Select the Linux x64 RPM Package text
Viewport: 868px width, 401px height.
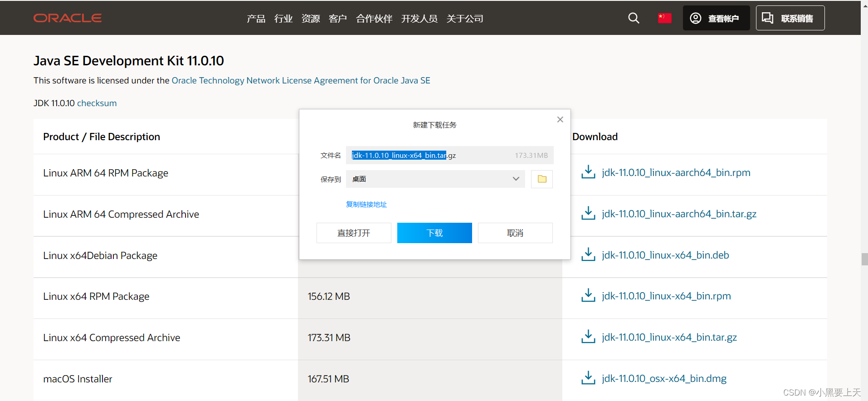[x=96, y=296]
